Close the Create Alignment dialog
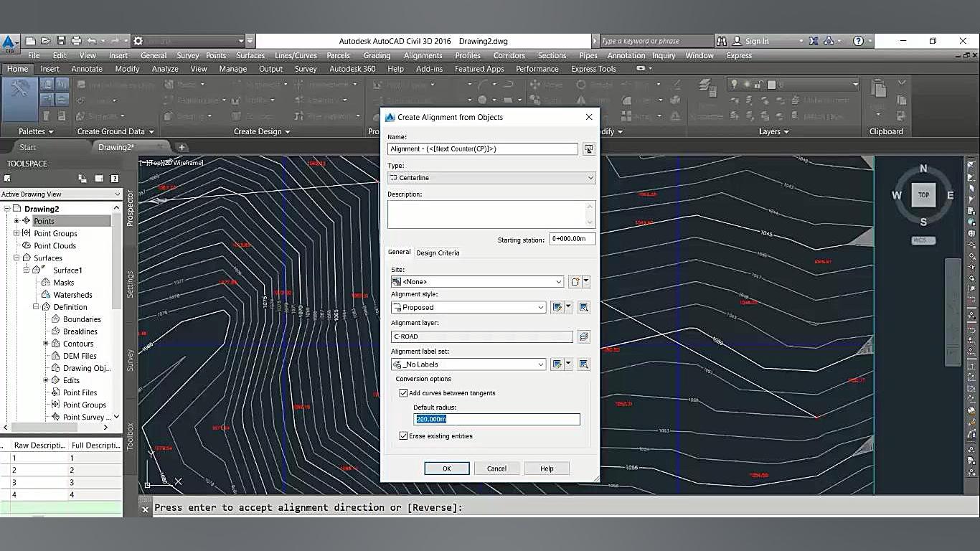This screenshot has height=551, width=980. [589, 117]
